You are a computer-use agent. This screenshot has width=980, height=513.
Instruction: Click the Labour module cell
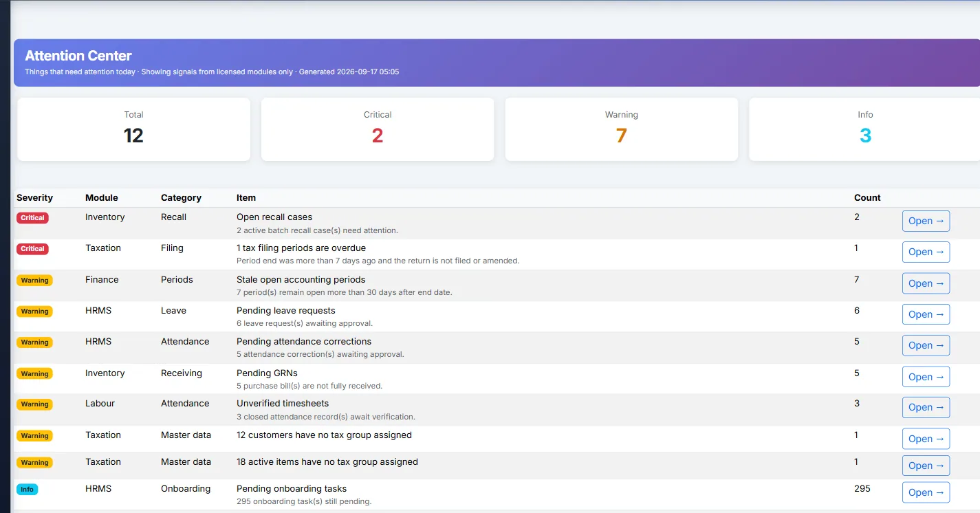[100, 403]
